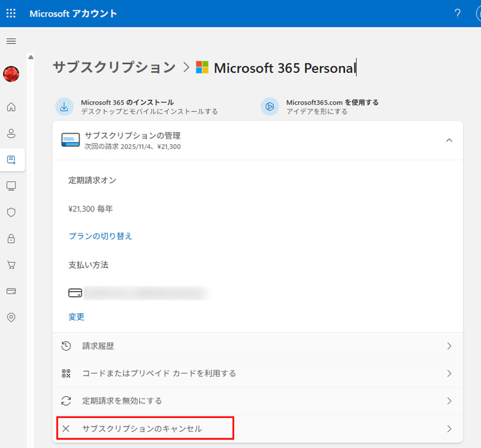Screen dimensions: 481x448
Task: Click the QR code icon for prepaid card
Action: [66, 373]
